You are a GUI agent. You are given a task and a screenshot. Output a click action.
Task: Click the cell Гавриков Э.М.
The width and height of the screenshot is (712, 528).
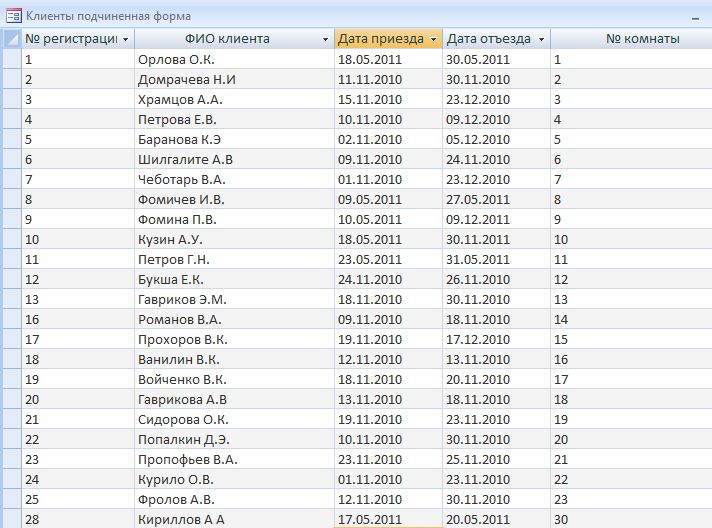point(234,299)
